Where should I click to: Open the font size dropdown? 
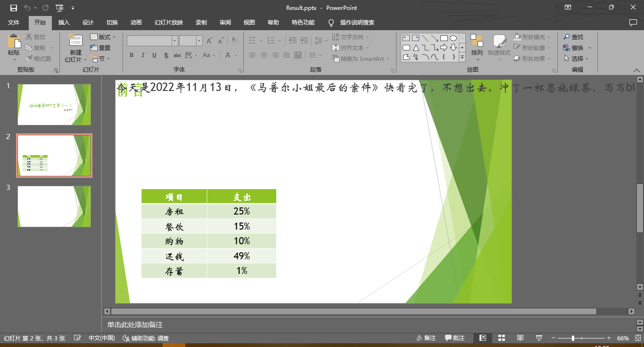pos(199,41)
